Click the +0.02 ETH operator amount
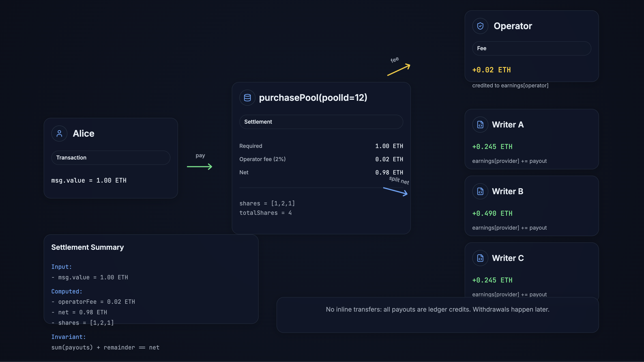The height and width of the screenshot is (362, 644). [x=491, y=70]
